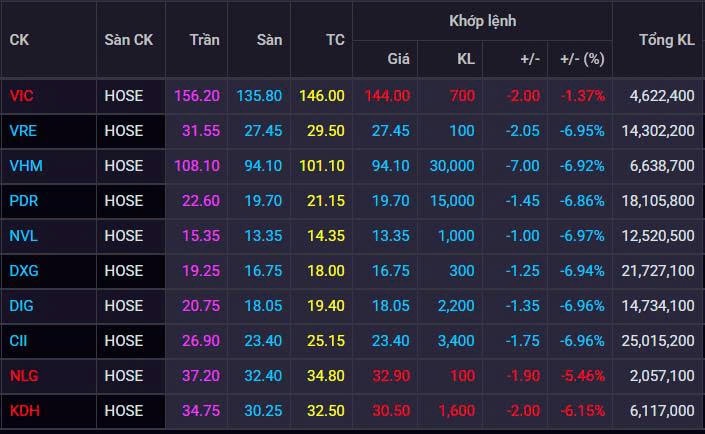This screenshot has width=705, height=434.
Task: Select the DXG ticker
Action: pos(23,271)
